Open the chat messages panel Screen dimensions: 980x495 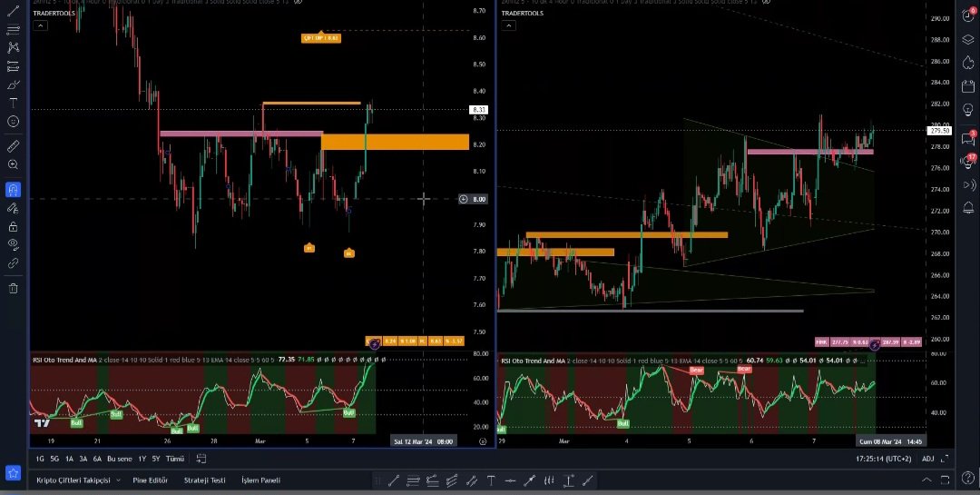pyautogui.click(x=968, y=138)
